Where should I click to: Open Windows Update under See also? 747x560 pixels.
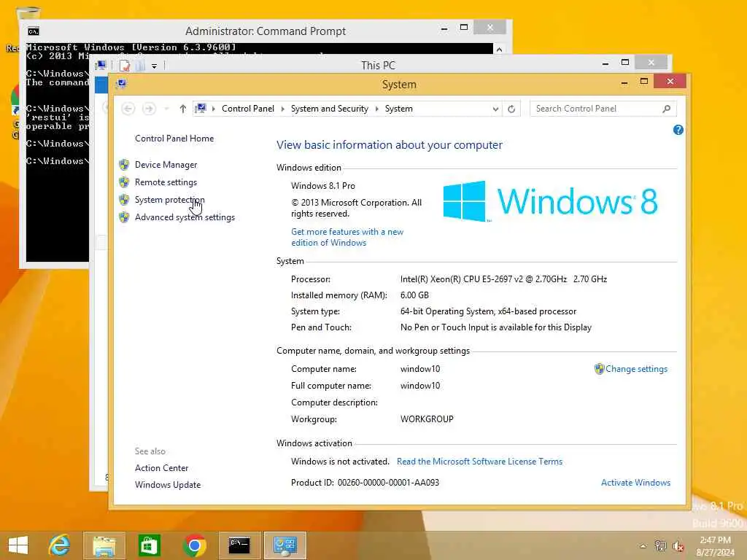coord(168,485)
